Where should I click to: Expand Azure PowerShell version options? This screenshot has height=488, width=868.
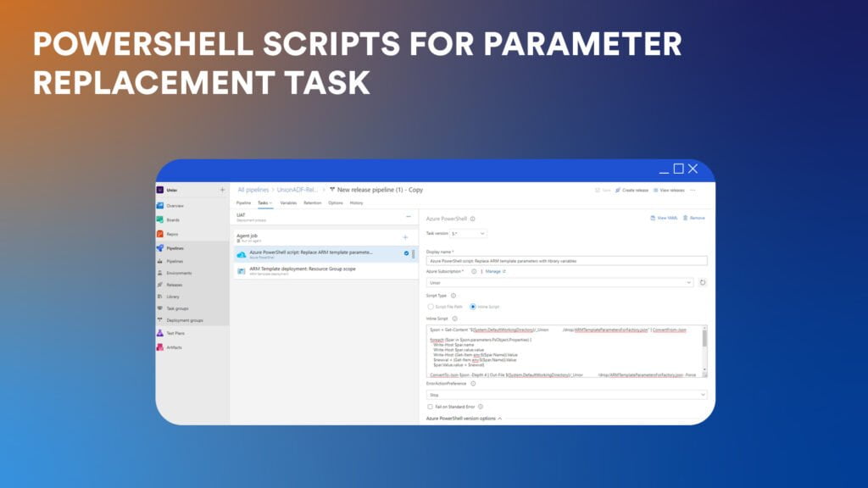pyautogui.click(x=465, y=418)
